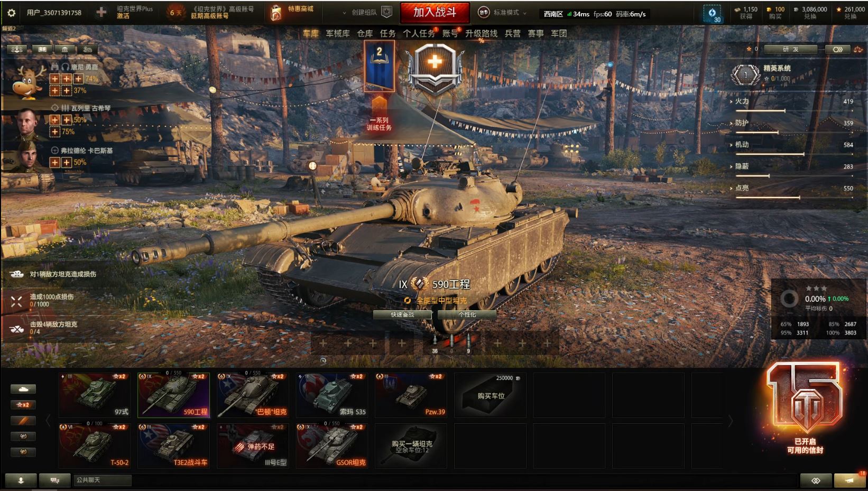Toggle the orange stripe carousel filter

click(23, 421)
